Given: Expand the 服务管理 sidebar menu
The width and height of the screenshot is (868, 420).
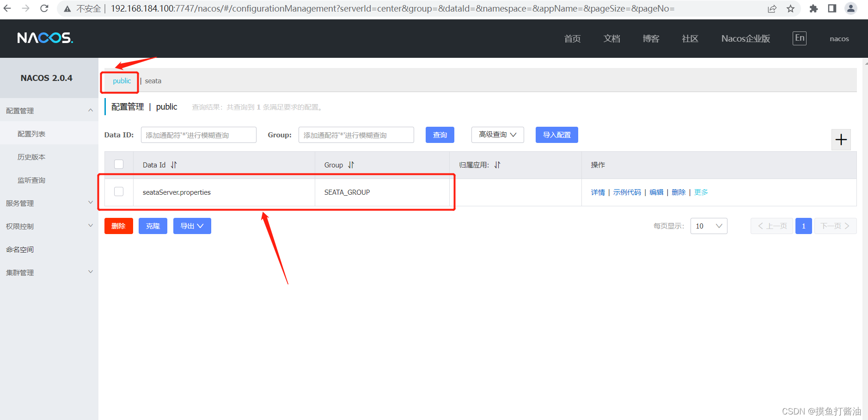Looking at the screenshot, I should coord(91,203).
